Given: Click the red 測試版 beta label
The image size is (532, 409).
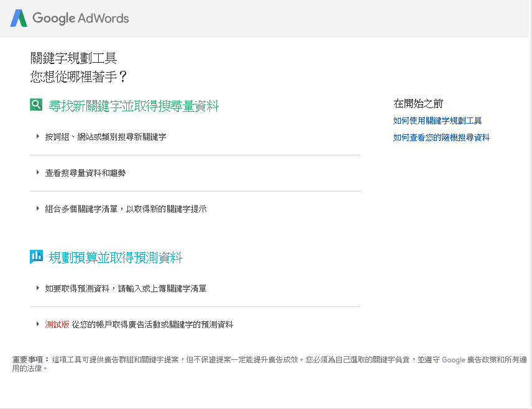Looking at the screenshot, I should (57, 324).
